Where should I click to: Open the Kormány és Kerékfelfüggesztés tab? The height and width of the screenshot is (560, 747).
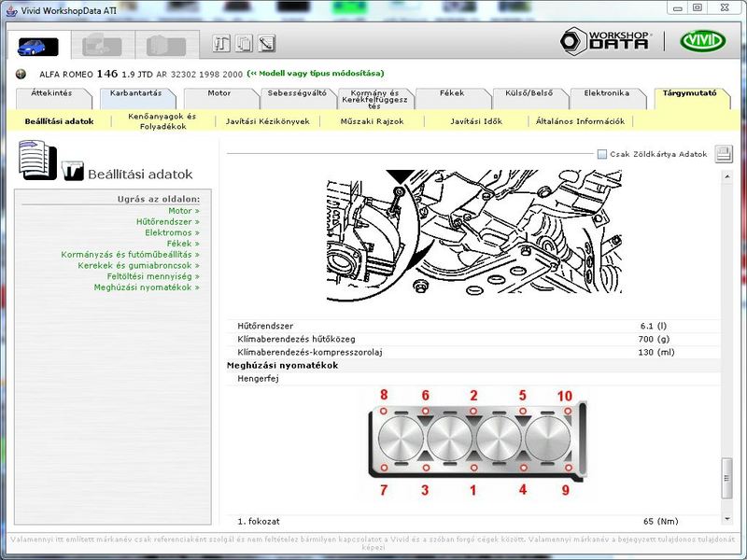point(375,99)
